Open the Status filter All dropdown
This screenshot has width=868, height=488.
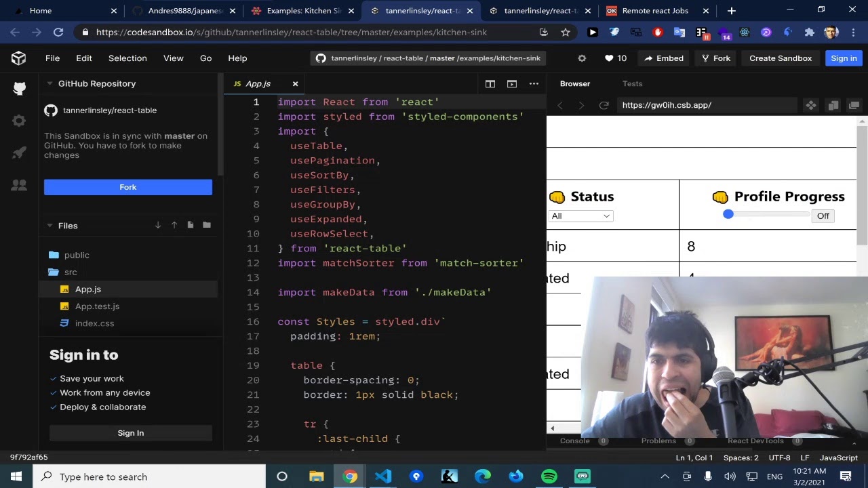coord(580,216)
